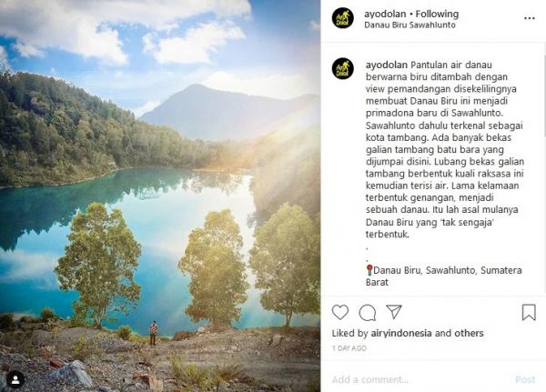Viewport: 546px width, 392px height.
Task: Open the ayodolan username in the header
Action: (385, 14)
